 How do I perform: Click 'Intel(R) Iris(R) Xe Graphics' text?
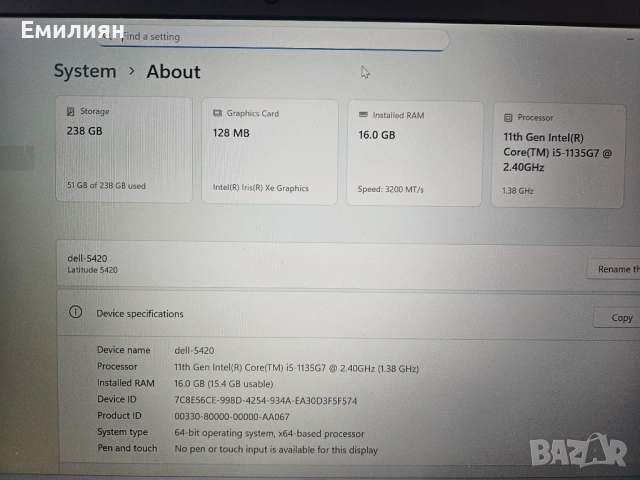[x=260, y=188]
